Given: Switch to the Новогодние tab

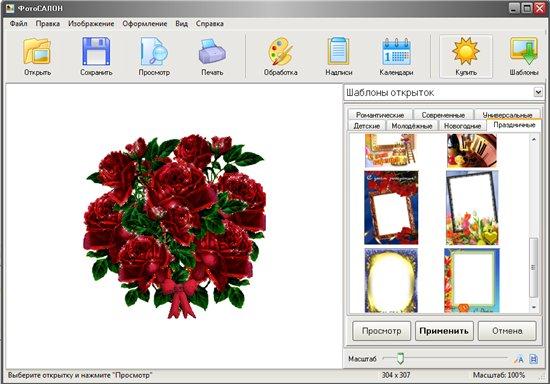Looking at the screenshot, I should click(x=462, y=126).
